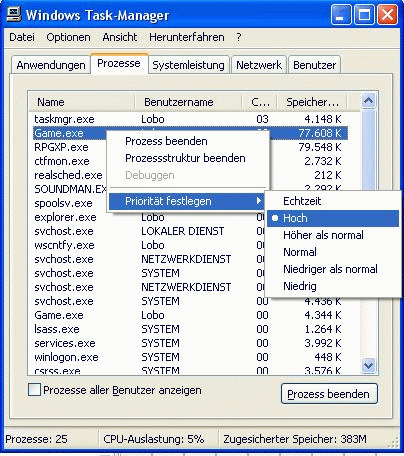404x456 pixels.
Task: Switch to the Prozesse tab
Action: pyautogui.click(x=119, y=63)
